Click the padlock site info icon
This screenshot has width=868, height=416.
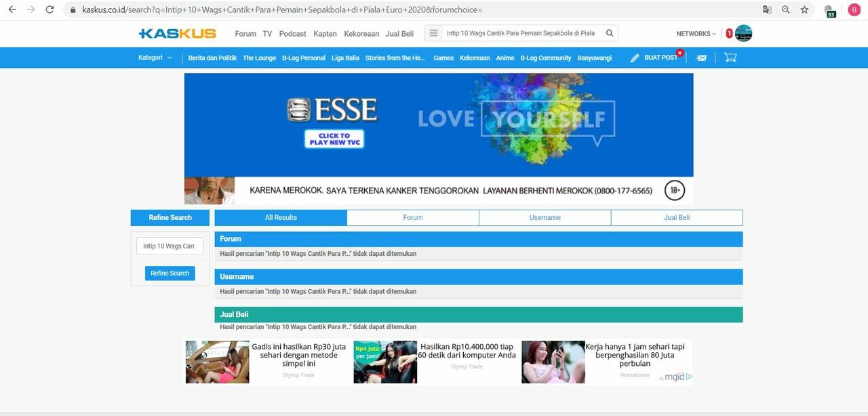click(73, 10)
